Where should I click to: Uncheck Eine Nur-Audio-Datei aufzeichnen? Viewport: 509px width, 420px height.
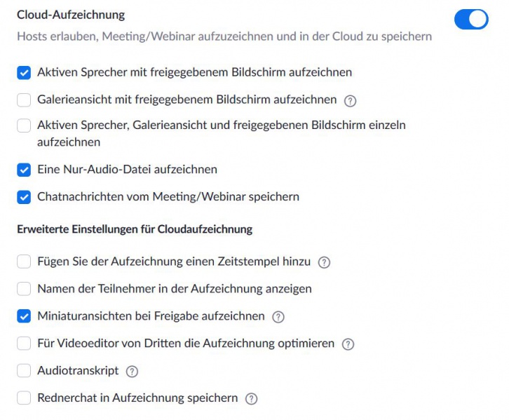tap(24, 170)
